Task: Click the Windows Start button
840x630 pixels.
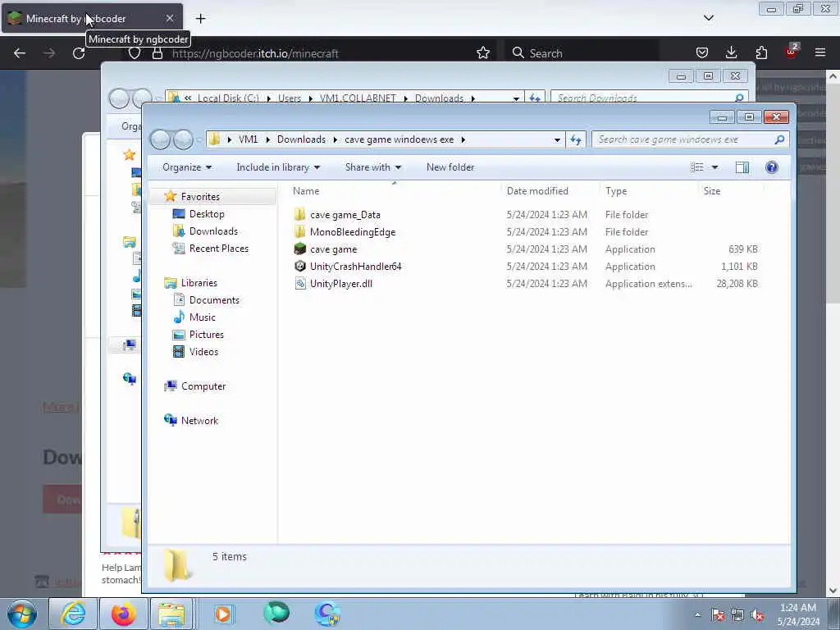Action: coord(22,614)
